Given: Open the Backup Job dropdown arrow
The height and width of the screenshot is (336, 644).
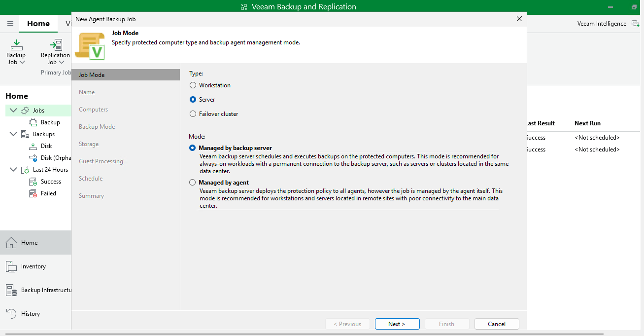Looking at the screenshot, I should pyautogui.click(x=22, y=63).
